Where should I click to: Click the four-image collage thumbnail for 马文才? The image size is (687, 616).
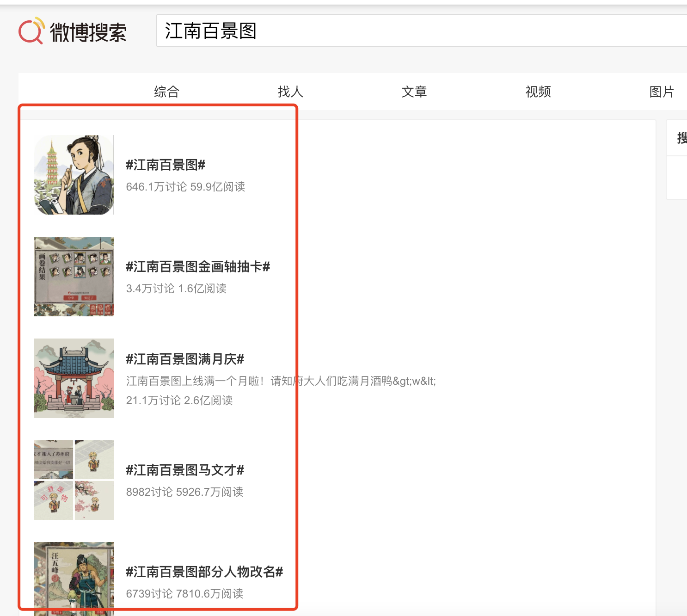coord(74,480)
